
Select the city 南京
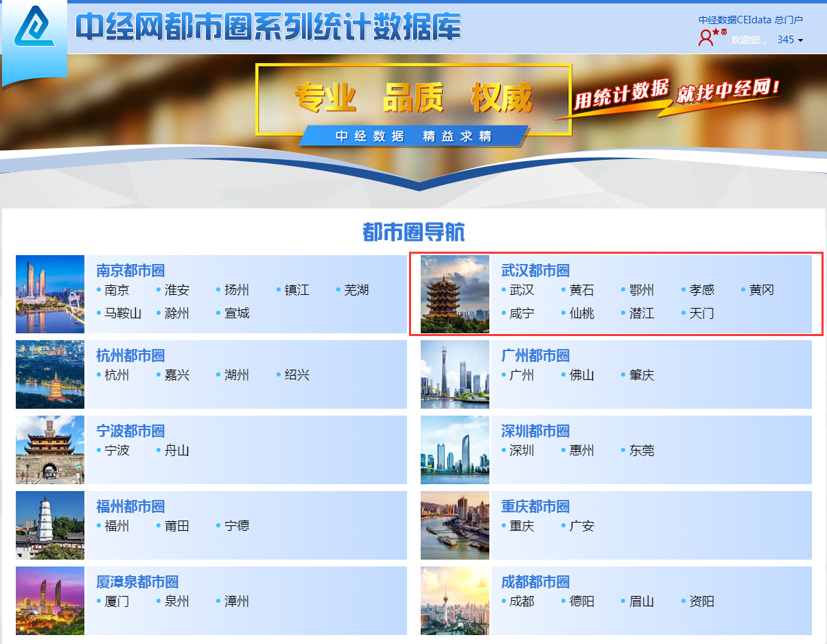click(117, 290)
